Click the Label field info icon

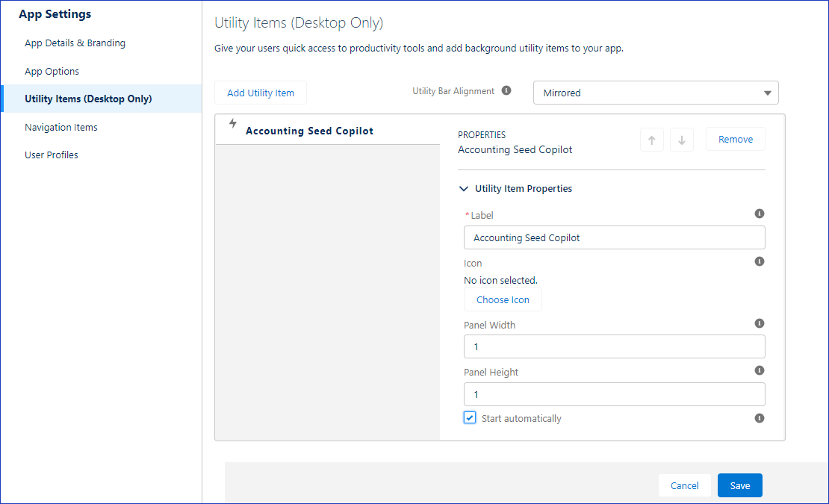click(760, 214)
